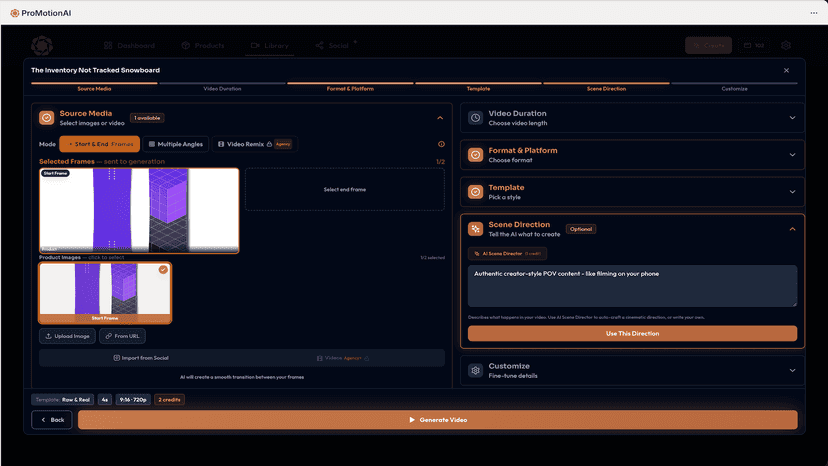The image size is (828, 466).
Task: Click the info icon beside mode options
Action: tap(441, 144)
